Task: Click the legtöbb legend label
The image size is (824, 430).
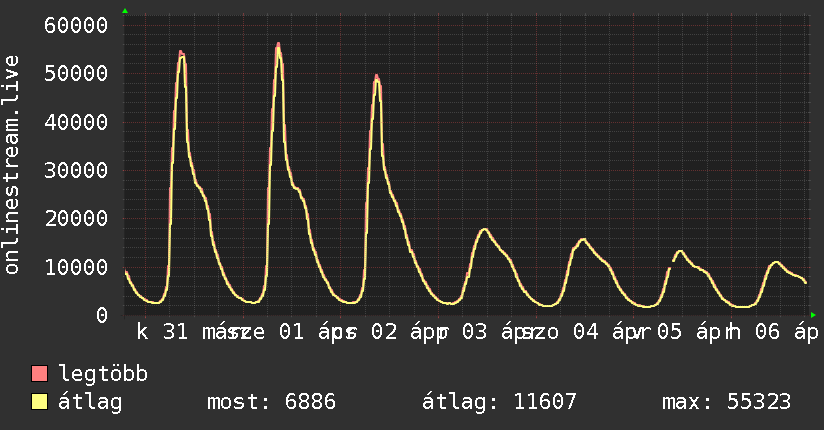Action: [x=103, y=373]
